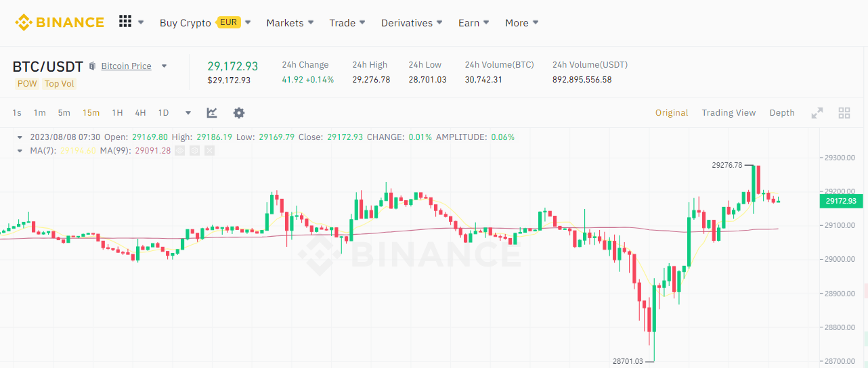Open the Earn menu
Screen dimensions: 868x368
(474, 22)
